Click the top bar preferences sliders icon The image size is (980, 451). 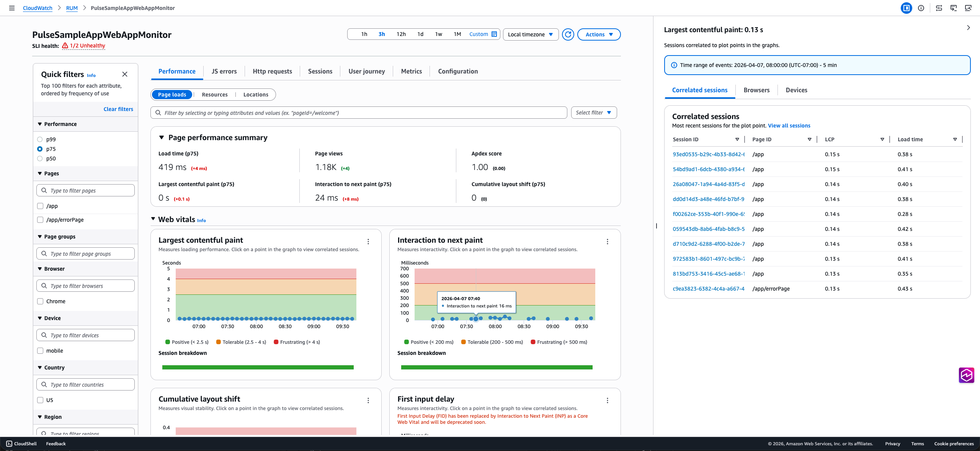(x=939, y=8)
